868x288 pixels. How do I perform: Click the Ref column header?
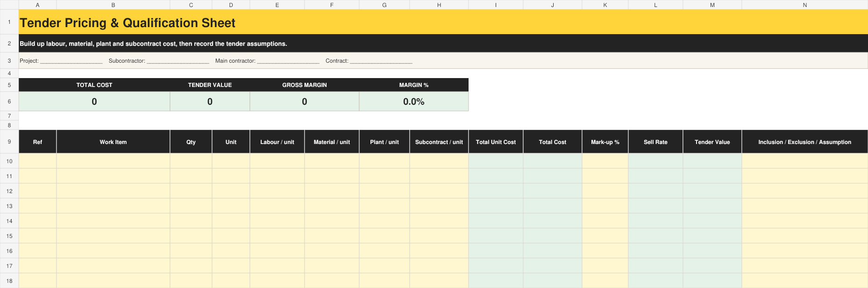pyautogui.click(x=37, y=142)
